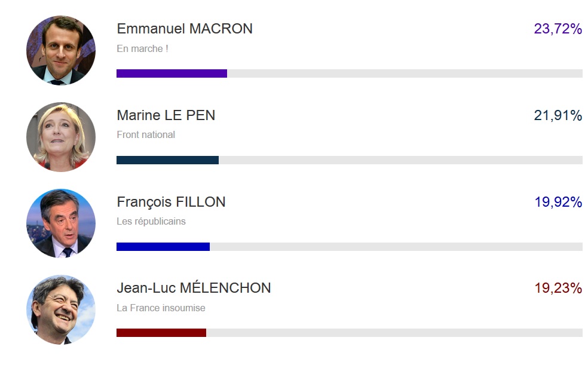Click the 19,23% score value
This screenshot has width=588, height=368.
coord(558,288)
